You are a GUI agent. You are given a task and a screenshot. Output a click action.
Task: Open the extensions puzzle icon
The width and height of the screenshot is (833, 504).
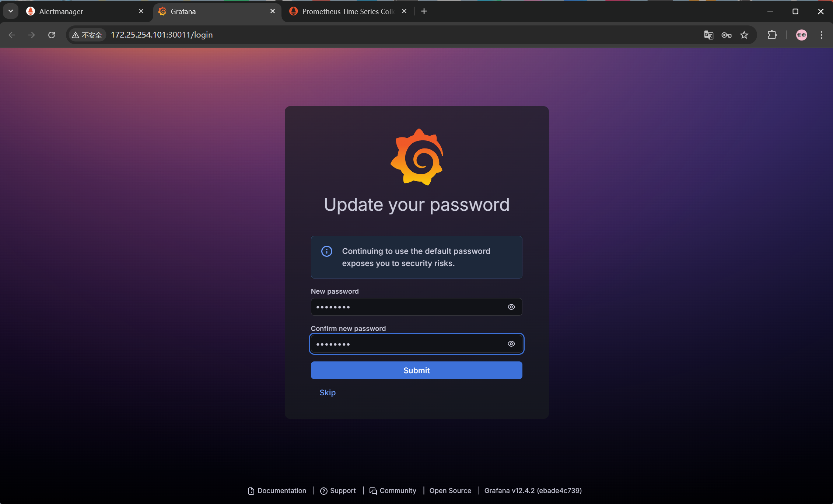click(x=772, y=35)
